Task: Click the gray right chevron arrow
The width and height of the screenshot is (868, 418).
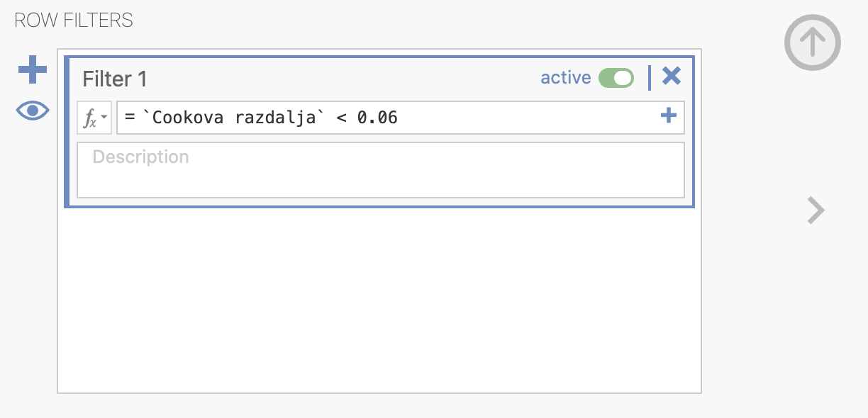Action: pos(816,210)
